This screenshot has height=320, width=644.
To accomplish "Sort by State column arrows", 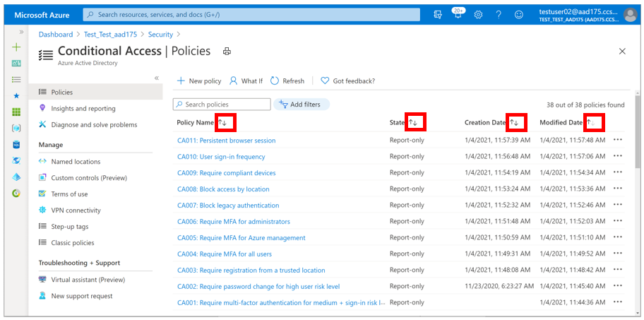I will [x=413, y=122].
